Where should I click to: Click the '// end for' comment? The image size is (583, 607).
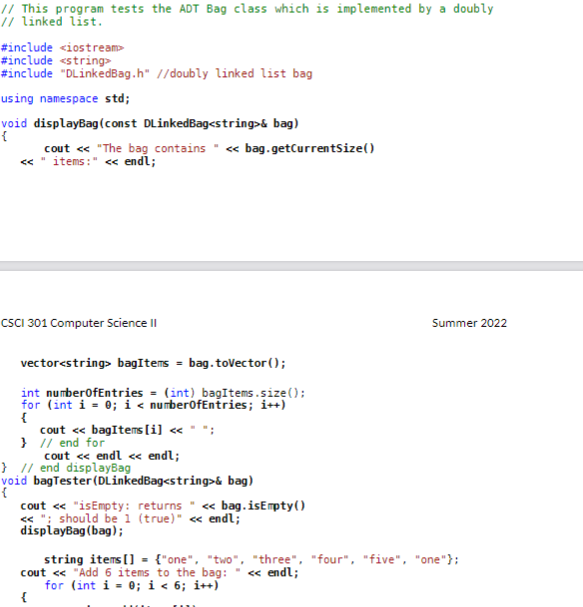pos(72,443)
